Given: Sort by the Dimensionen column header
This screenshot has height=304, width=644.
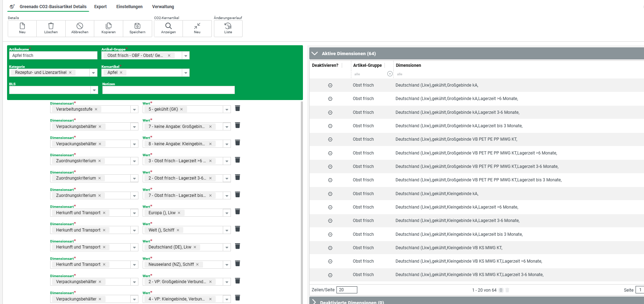Looking at the screenshot, I should pos(409,65).
